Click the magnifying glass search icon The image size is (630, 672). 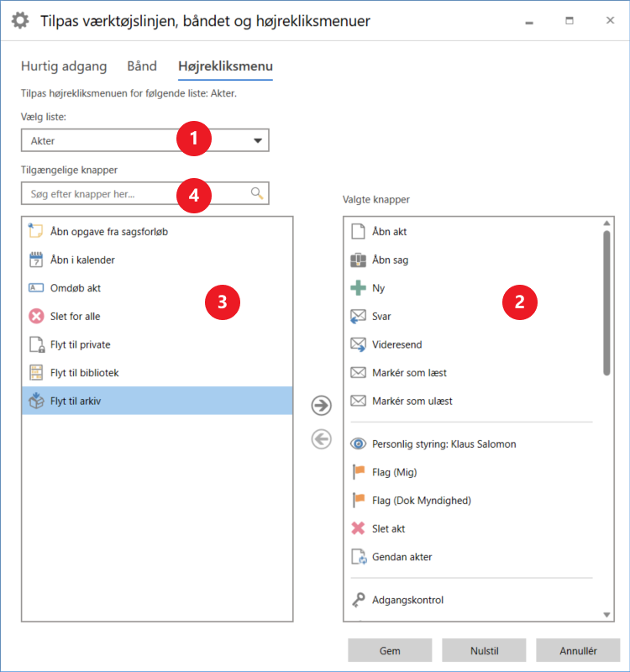pyautogui.click(x=257, y=193)
